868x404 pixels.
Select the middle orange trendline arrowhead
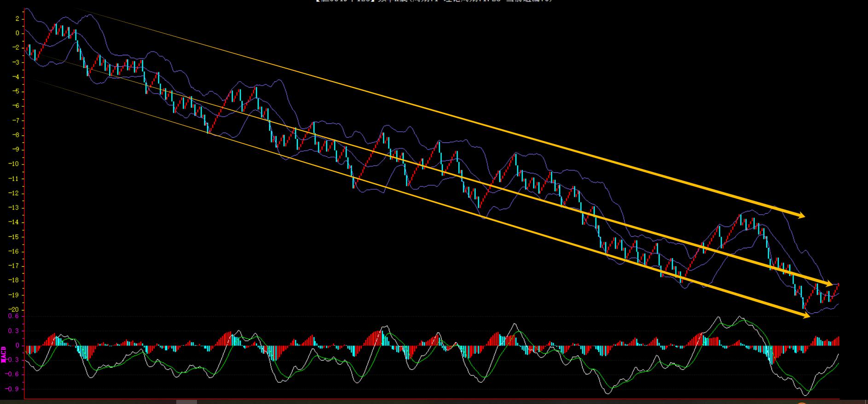click(828, 284)
